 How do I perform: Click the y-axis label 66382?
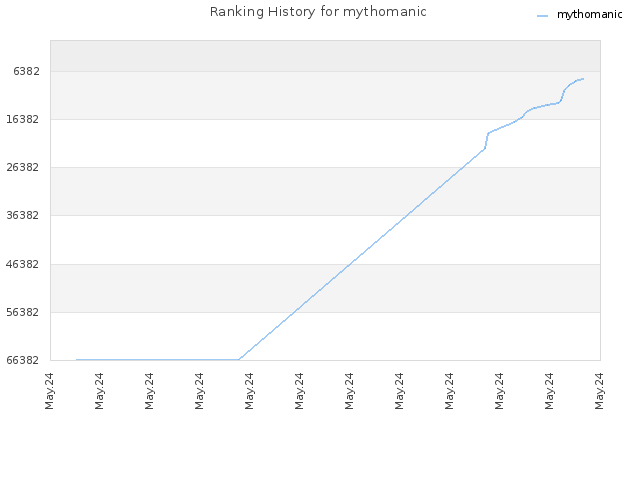23,360
